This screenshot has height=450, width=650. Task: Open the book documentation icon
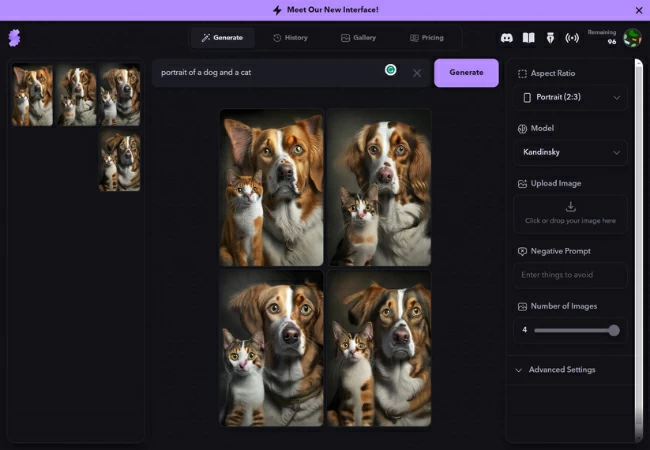pos(528,38)
